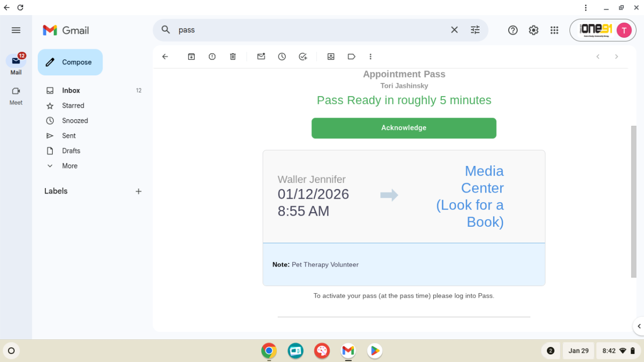
Task: Open the Google apps grid
Action: (x=554, y=30)
